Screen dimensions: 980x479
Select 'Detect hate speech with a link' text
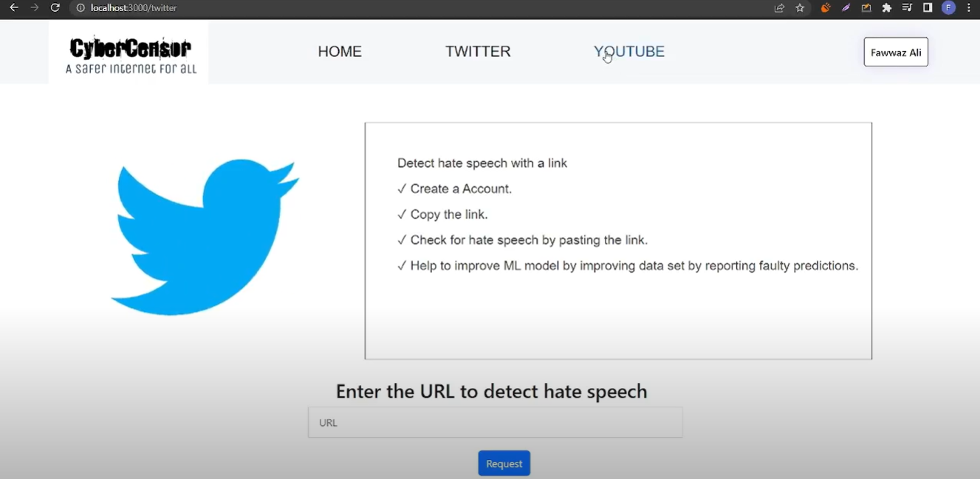[482, 163]
